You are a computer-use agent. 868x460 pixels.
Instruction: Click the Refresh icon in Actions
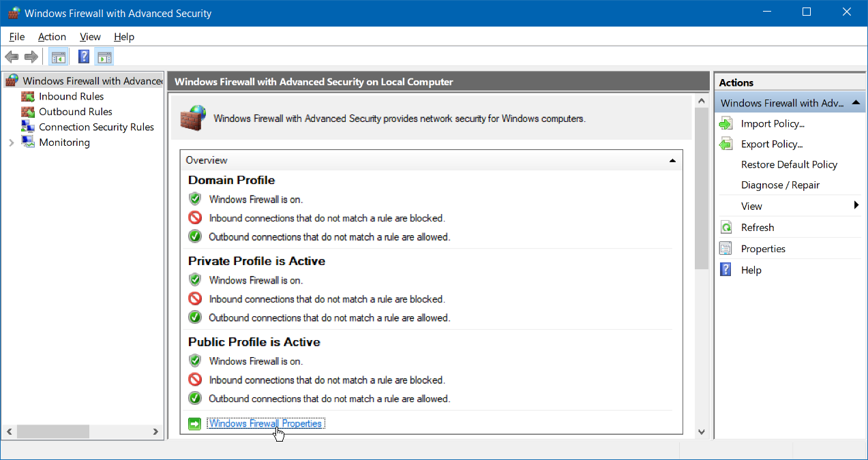[726, 228]
